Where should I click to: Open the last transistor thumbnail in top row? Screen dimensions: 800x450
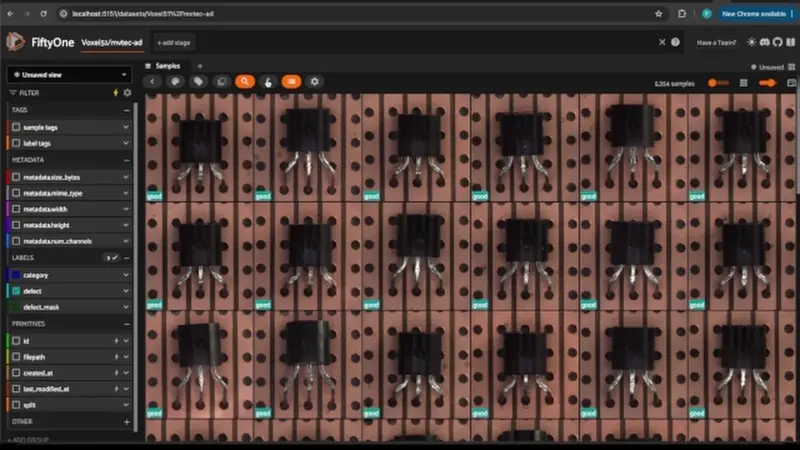pyautogui.click(x=743, y=147)
